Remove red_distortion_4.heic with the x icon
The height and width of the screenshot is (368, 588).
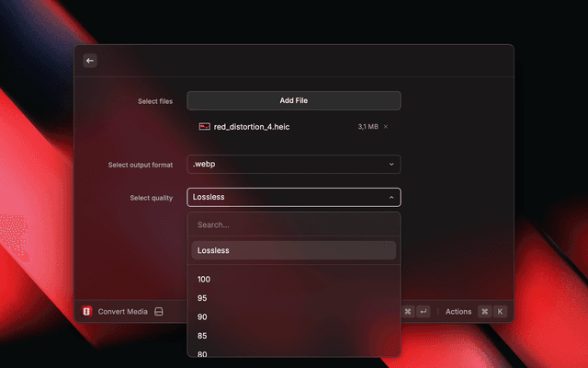tap(386, 127)
